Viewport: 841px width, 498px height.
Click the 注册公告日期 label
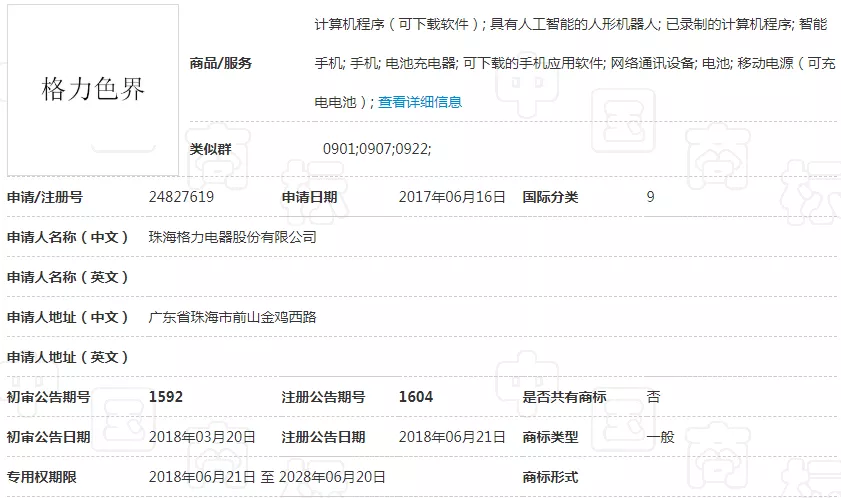323,437
